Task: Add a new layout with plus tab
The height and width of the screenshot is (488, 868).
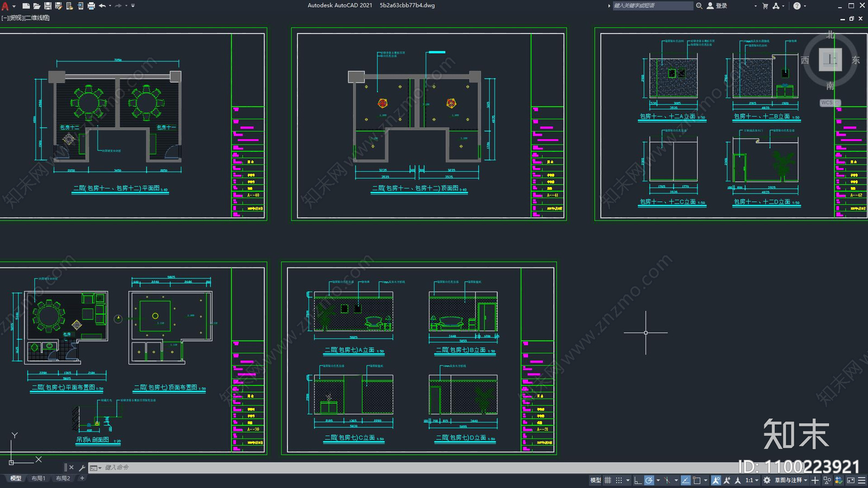Action: pos(82,478)
